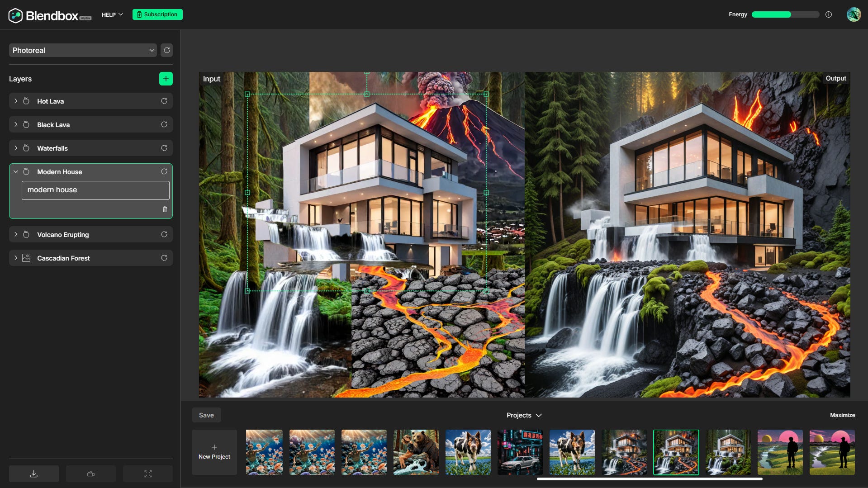Viewport: 868px width, 488px height.
Task: Click the Output image preview
Action: click(688, 235)
